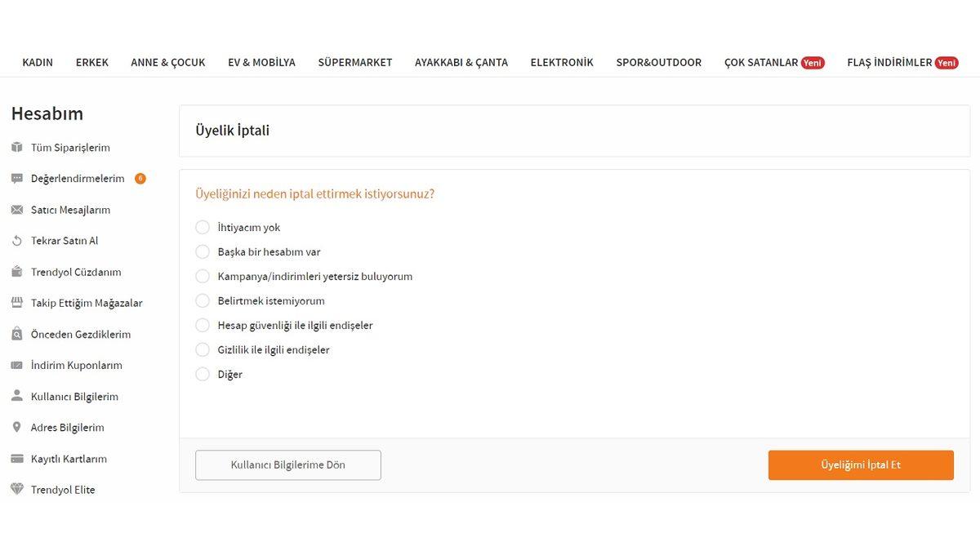The width and height of the screenshot is (980, 551).
Task: Open the Satıcı Mesajlarım envelope icon
Action: click(x=16, y=209)
